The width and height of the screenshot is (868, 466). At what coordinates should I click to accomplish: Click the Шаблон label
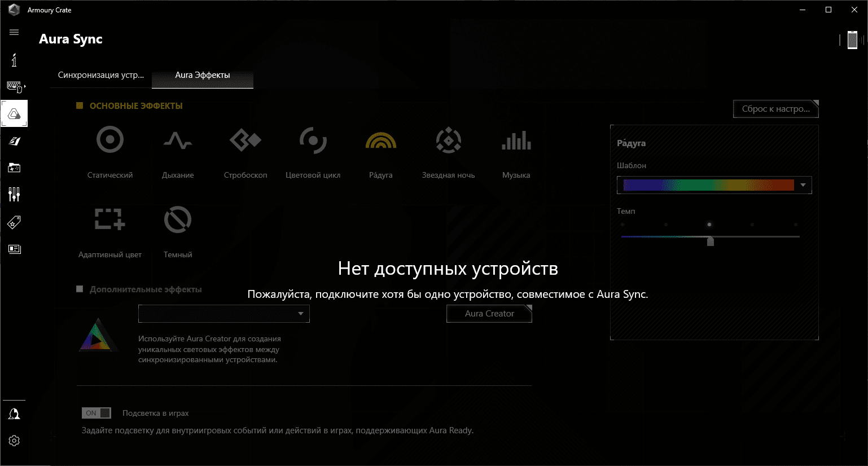(x=632, y=165)
